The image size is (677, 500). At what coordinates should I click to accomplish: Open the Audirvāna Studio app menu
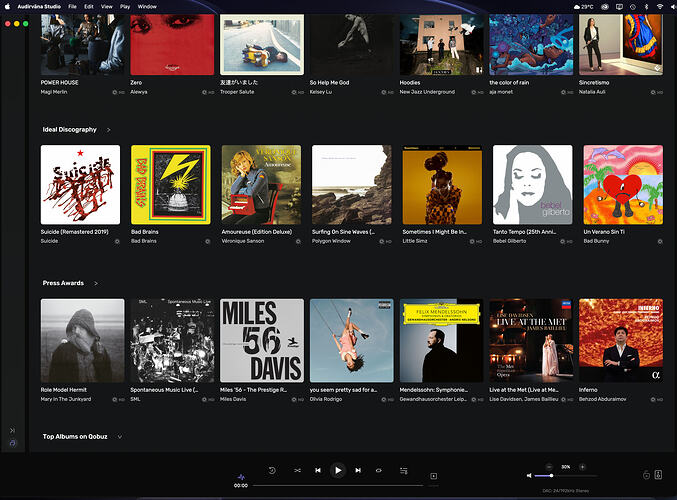39,6
